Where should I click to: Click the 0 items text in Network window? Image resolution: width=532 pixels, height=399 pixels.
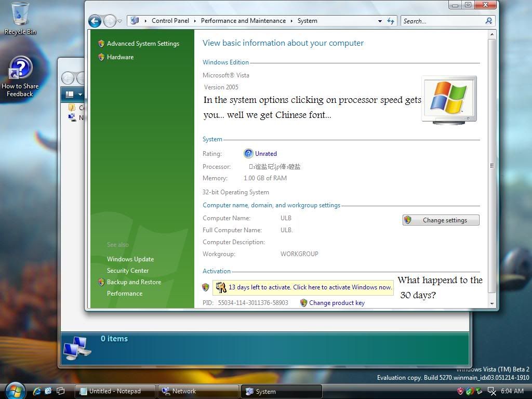[114, 339]
